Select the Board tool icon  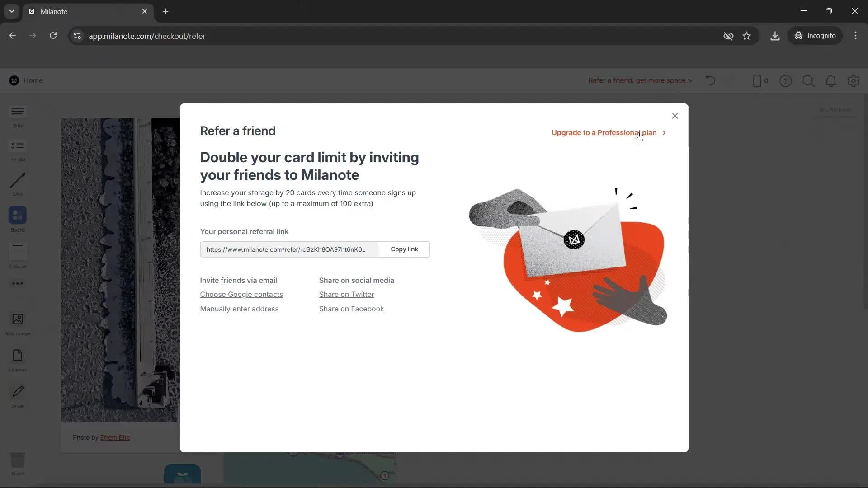18,216
